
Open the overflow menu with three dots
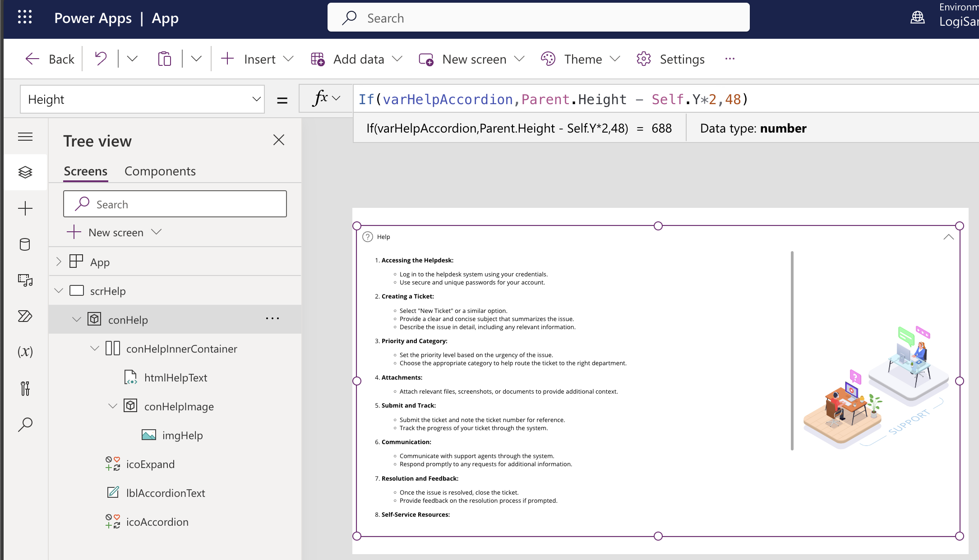point(730,59)
